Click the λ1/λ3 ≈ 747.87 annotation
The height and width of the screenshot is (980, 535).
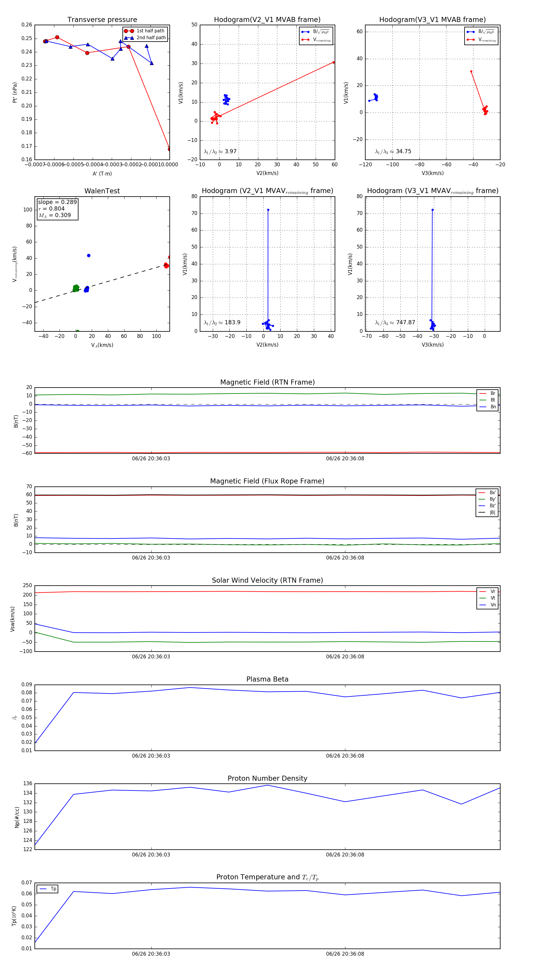click(395, 323)
